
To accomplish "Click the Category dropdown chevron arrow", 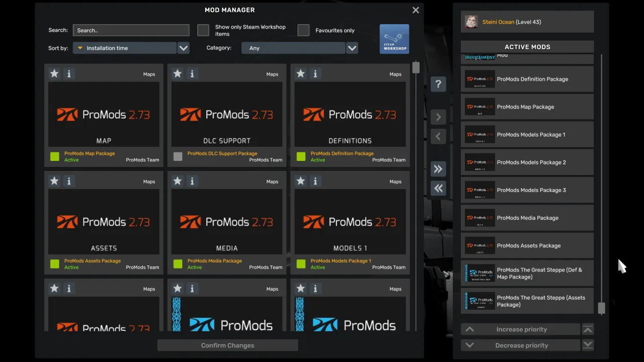I will 352,48.
